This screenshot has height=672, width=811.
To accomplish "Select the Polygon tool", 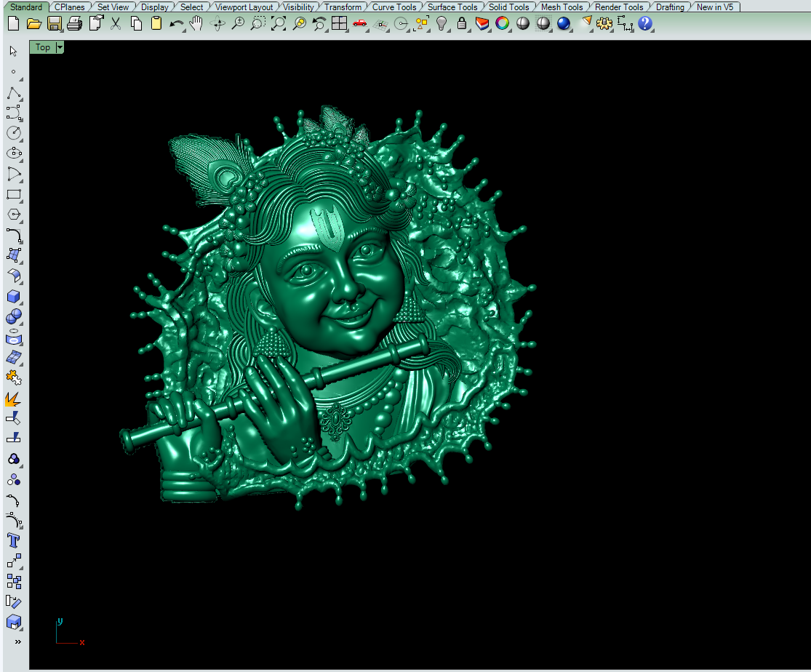I will click(x=14, y=215).
